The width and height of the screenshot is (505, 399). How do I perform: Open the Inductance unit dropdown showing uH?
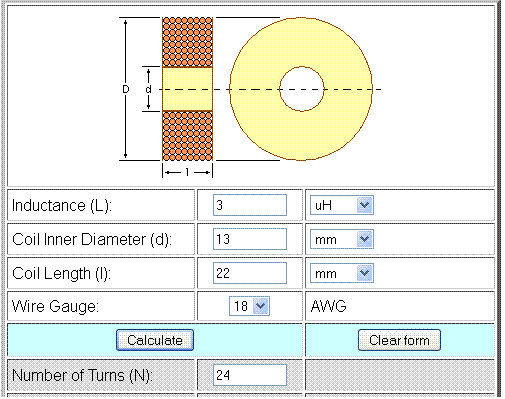pyautogui.click(x=342, y=205)
